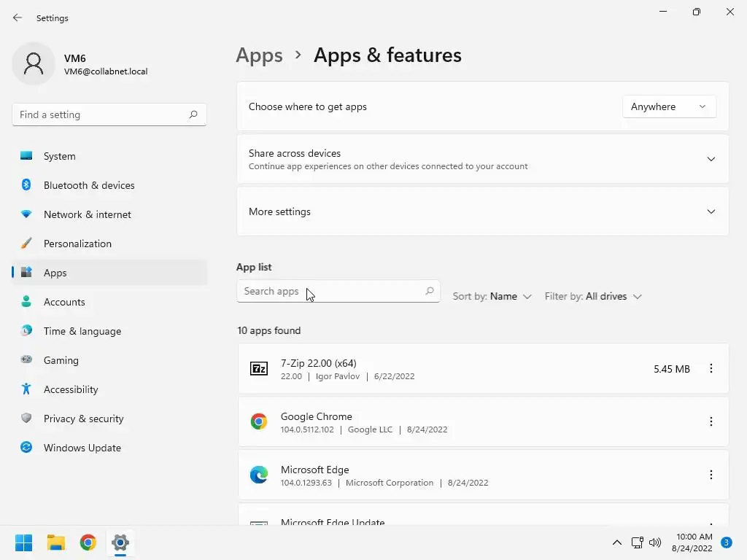Expand the Share across devices section
The width and height of the screenshot is (747, 560).
pyautogui.click(x=711, y=159)
